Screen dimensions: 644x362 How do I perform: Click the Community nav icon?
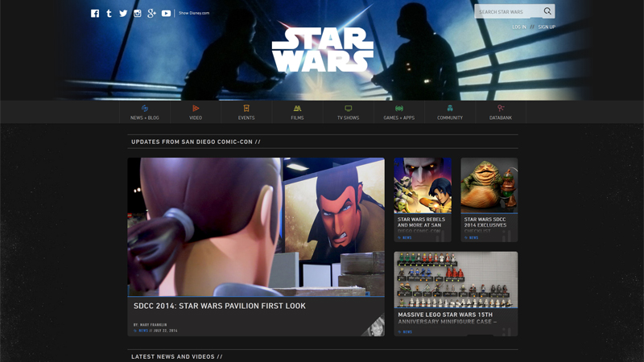[450, 109]
